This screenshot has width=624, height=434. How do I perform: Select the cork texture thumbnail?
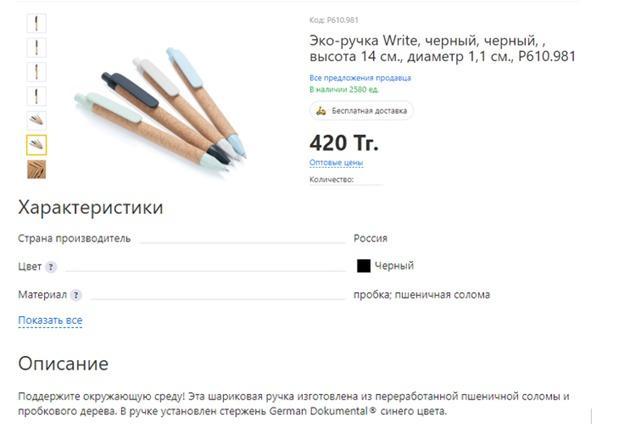[x=37, y=169]
